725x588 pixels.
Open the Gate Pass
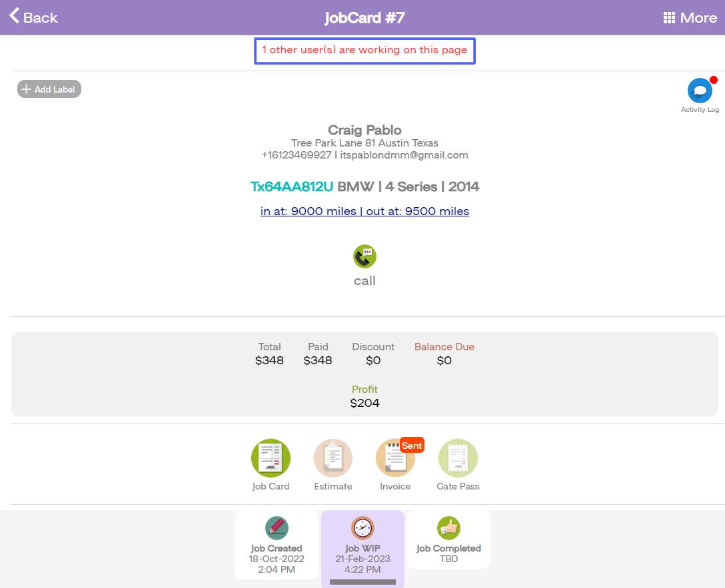pos(458,458)
